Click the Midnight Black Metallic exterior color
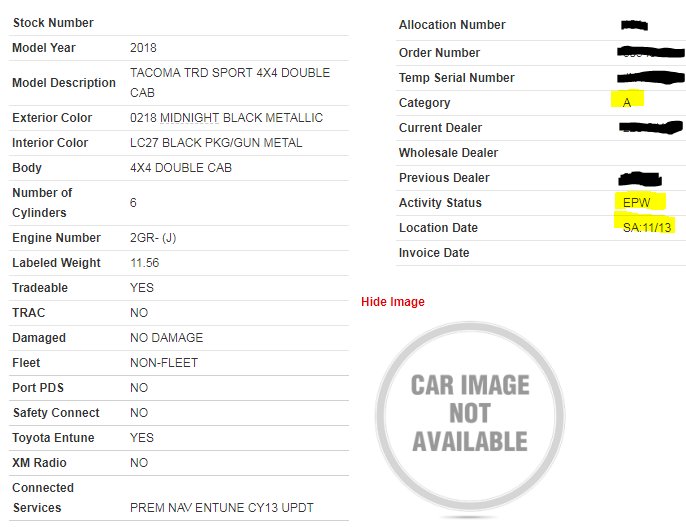 tap(226, 118)
